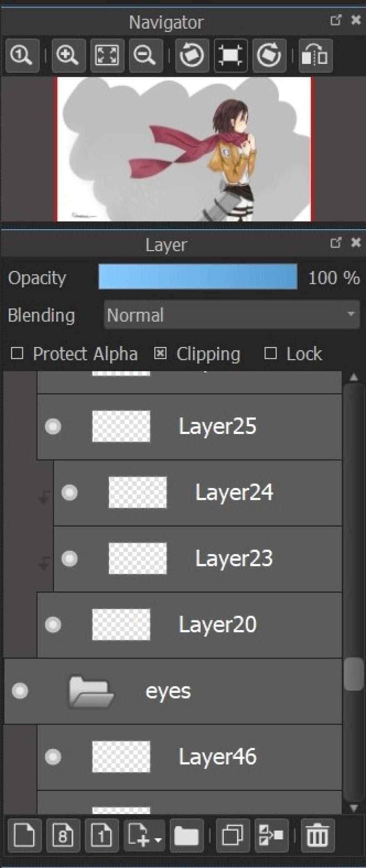366x868 pixels.
Task: Enable the layer Lock checkbox
Action: coord(270,354)
